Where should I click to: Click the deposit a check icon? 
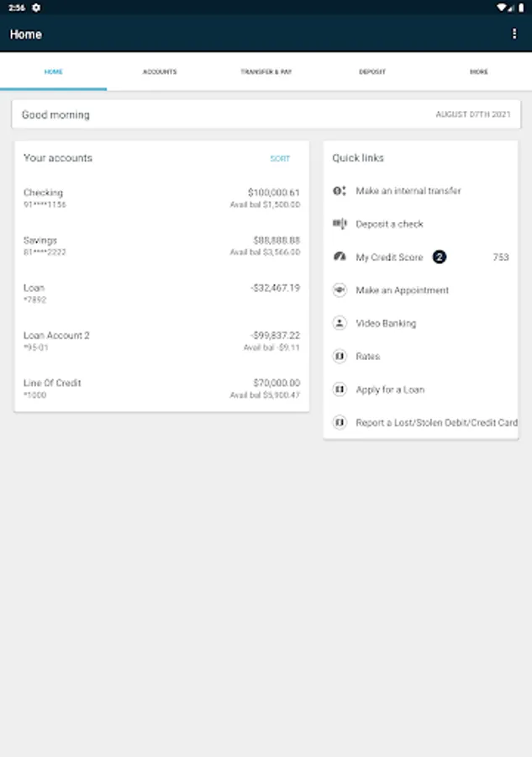(340, 224)
